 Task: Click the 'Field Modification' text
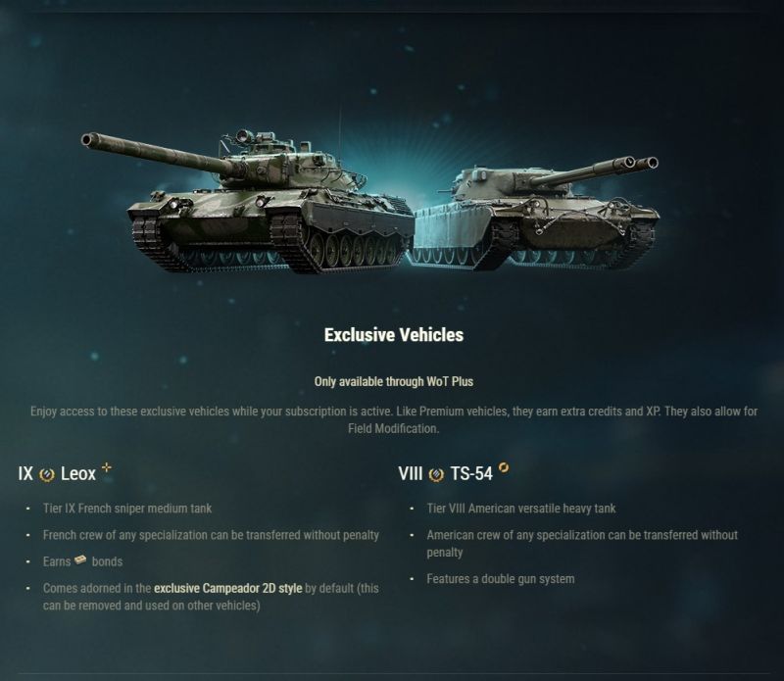tap(394, 428)
